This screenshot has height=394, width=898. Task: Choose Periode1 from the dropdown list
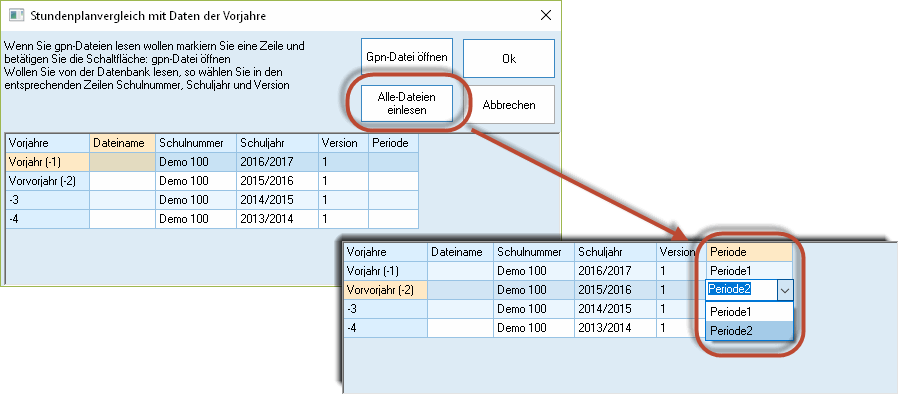[749, 312]
